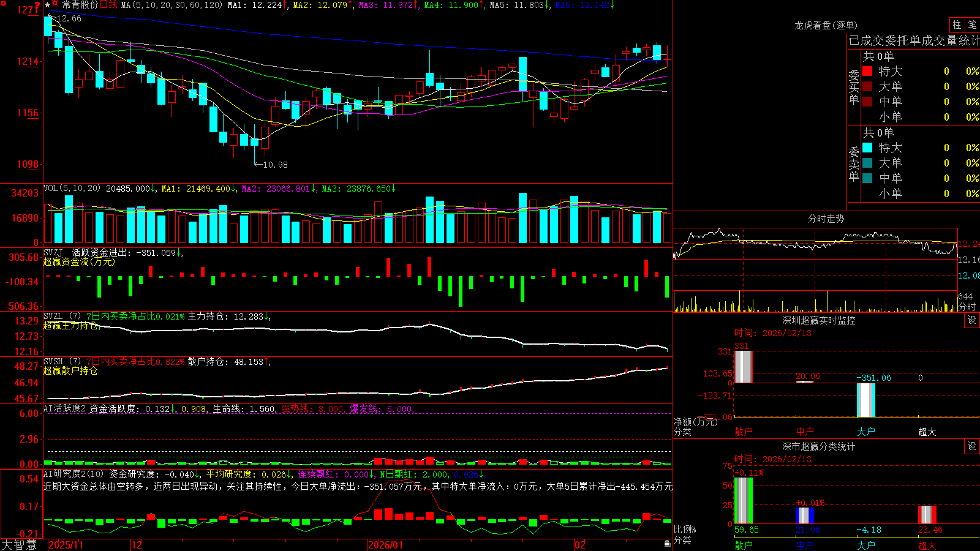Viewport: 980px width, 551px height.
Task: Open MA(5,10,20,30,60,120) indicator parameters
Action: [x=171, y=5]
